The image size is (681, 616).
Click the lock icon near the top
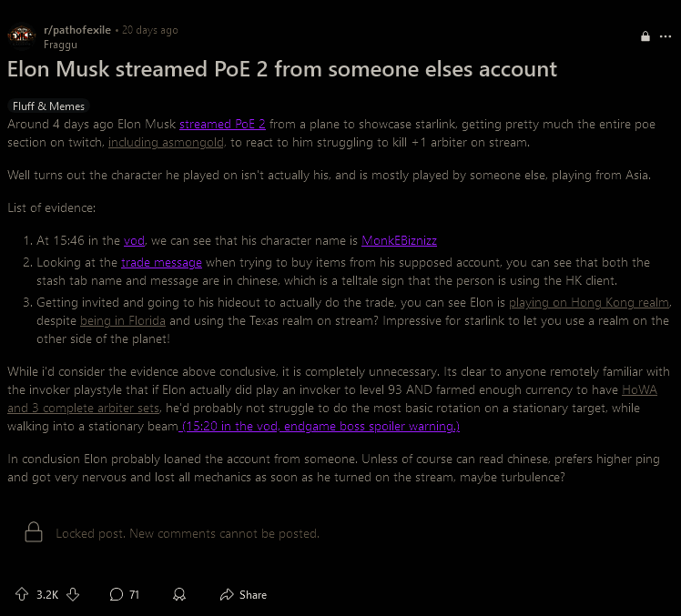[x=645, y=36]
